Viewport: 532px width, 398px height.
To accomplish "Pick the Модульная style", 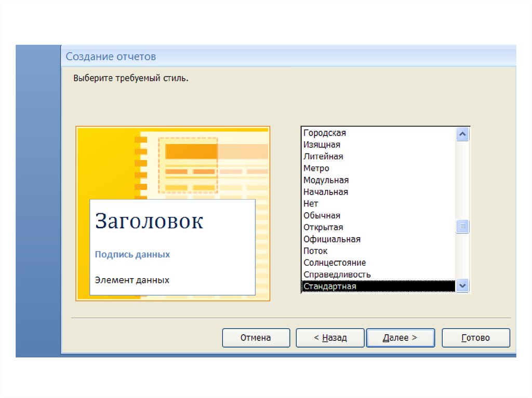I will coord(326,180).
